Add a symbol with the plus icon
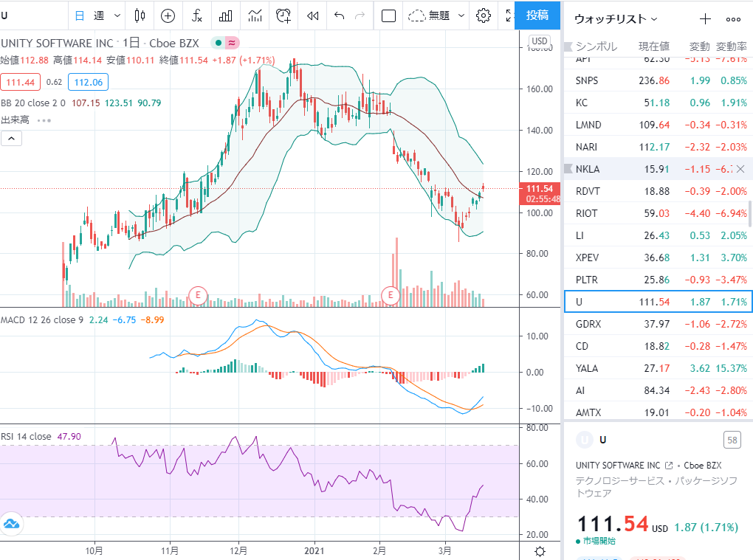Screen dimensions: 753x560 coord(705,19)
